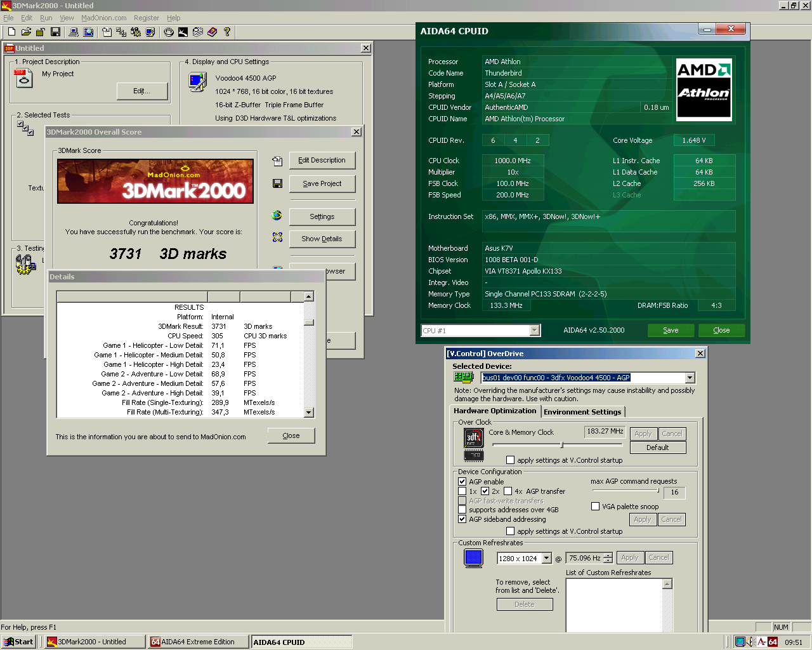Open the Help menu
812x650 pixels.
click(174, 18)
